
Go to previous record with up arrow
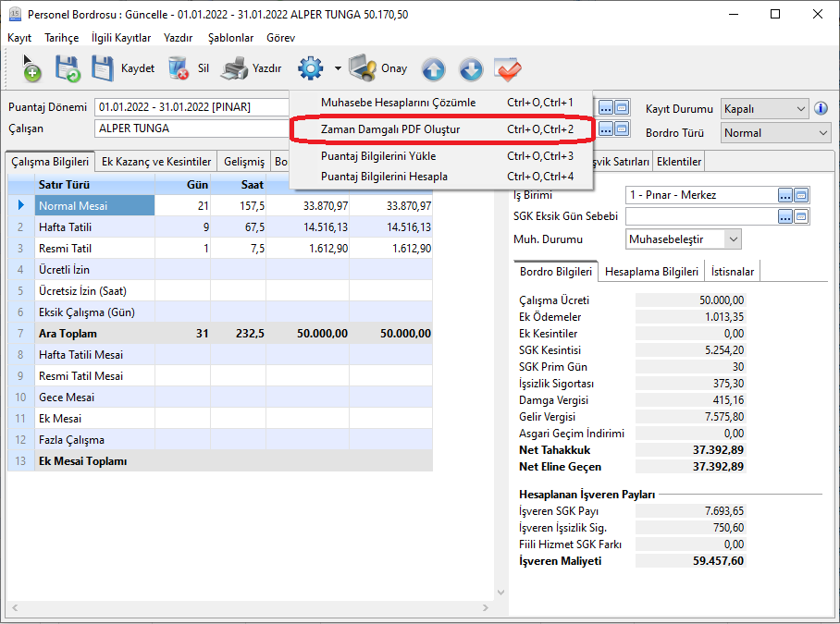[x=433, y=69]
